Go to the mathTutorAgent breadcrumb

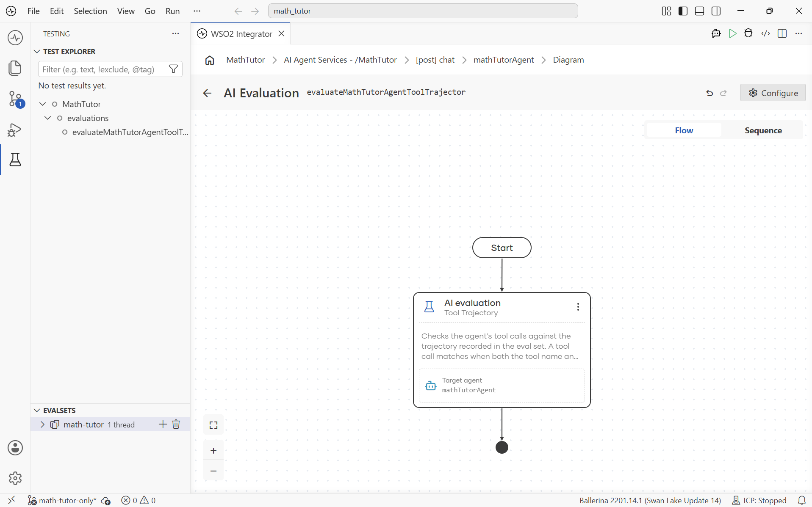(x=504, y=60)
